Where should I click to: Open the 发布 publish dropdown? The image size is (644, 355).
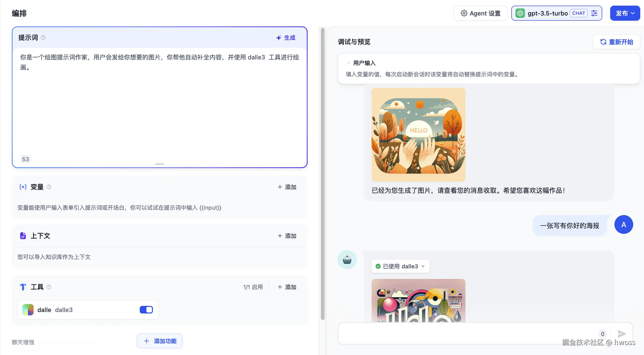[625, 13]
